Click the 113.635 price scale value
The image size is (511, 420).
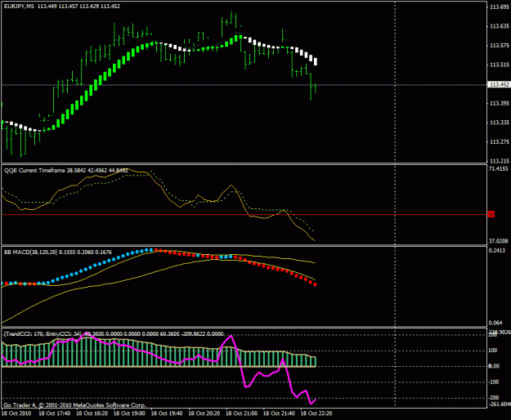coord(500,26)
